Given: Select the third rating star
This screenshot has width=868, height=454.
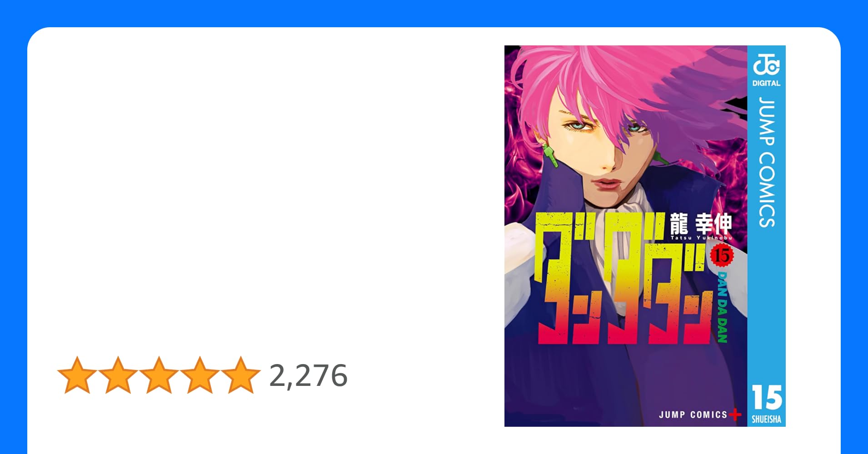Looking at the screenshot, I should tap(159, 375).
